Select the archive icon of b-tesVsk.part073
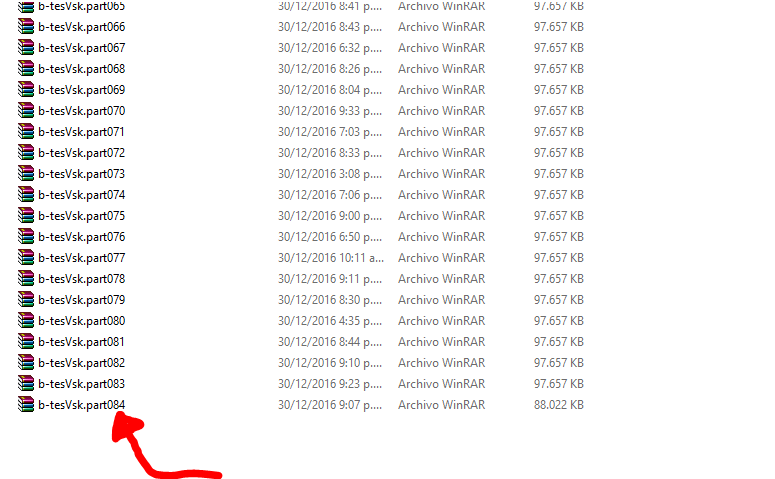This screenshot has width=775, height=479. (x=26, y=174)
